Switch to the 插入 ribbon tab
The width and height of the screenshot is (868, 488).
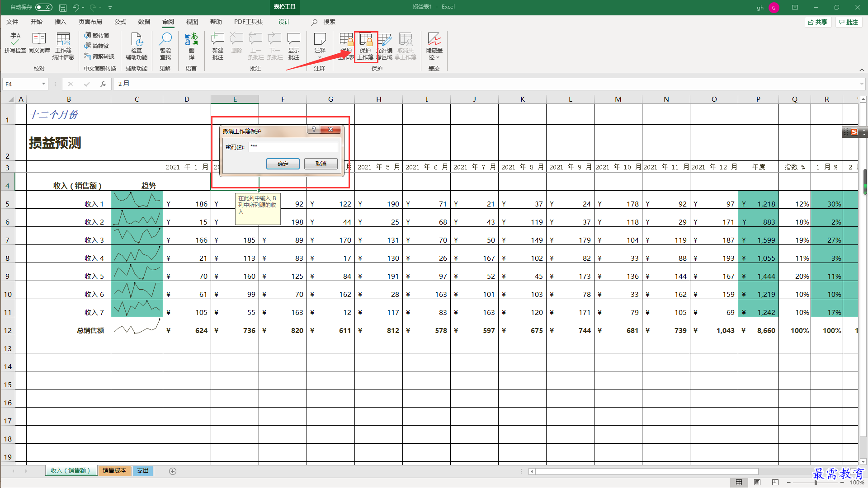coord(60,22)
